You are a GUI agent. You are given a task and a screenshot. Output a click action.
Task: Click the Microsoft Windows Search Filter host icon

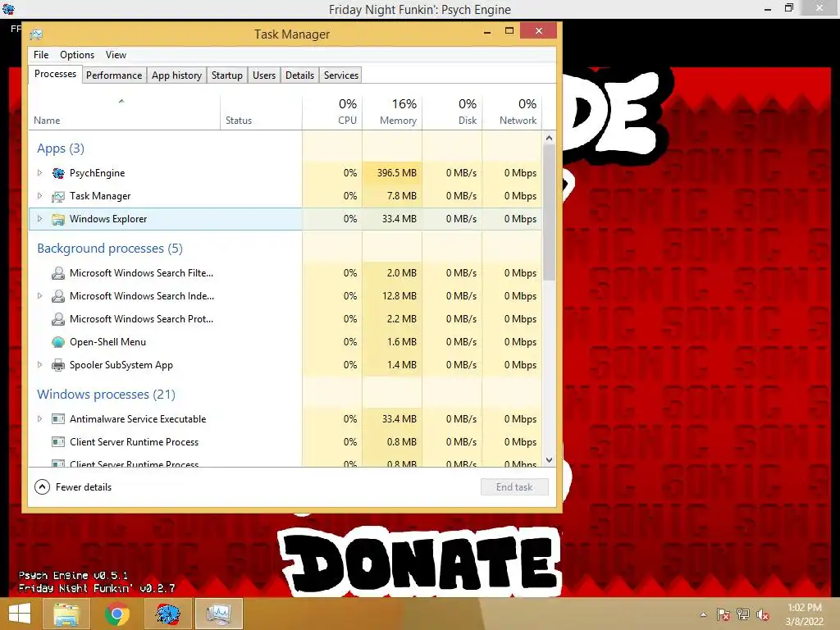click(58, 273)
